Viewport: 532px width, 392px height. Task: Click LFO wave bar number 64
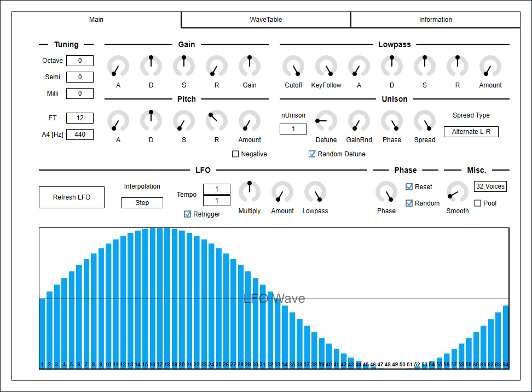[x=506, y=337]
